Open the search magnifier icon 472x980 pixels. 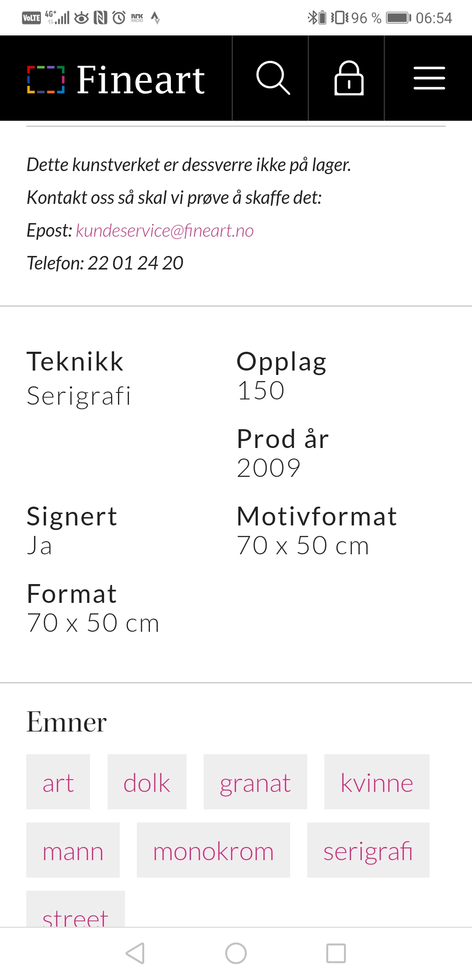(273, 78)
